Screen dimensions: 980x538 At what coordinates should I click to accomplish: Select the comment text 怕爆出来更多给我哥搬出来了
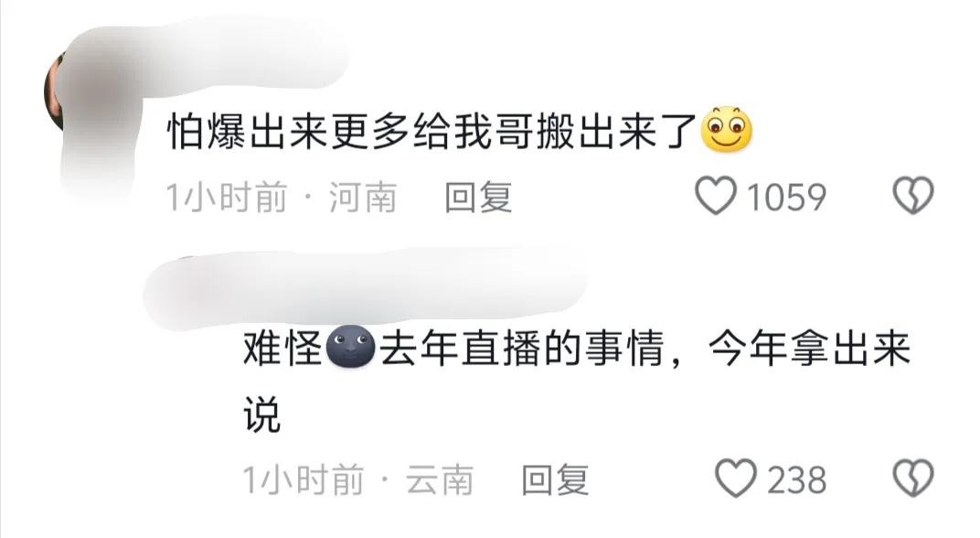tap(431, 132)
